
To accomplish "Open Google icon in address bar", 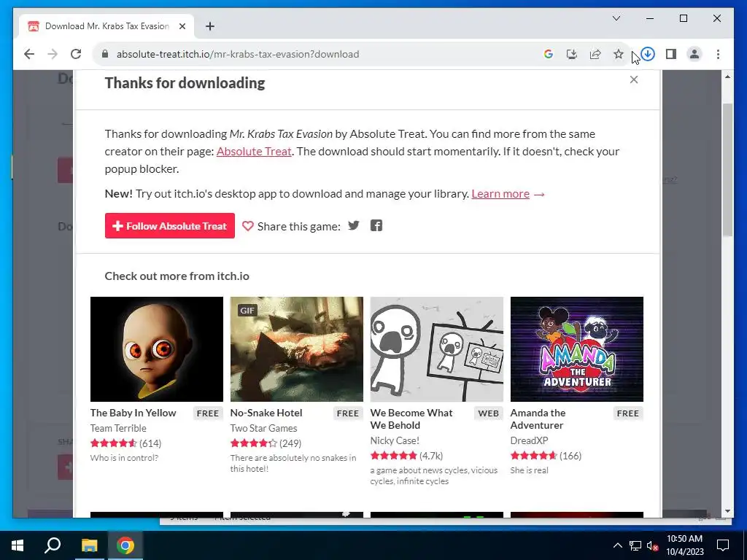I will [549, 54].
